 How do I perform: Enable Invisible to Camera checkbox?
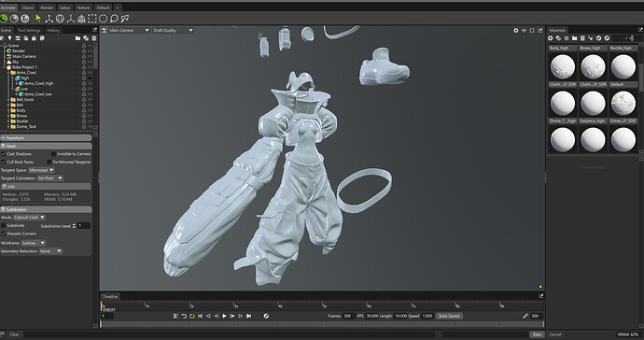53,154
